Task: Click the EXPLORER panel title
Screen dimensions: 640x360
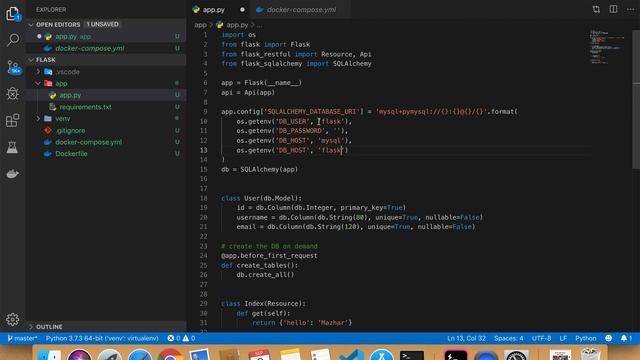Action: pos(51,9)
